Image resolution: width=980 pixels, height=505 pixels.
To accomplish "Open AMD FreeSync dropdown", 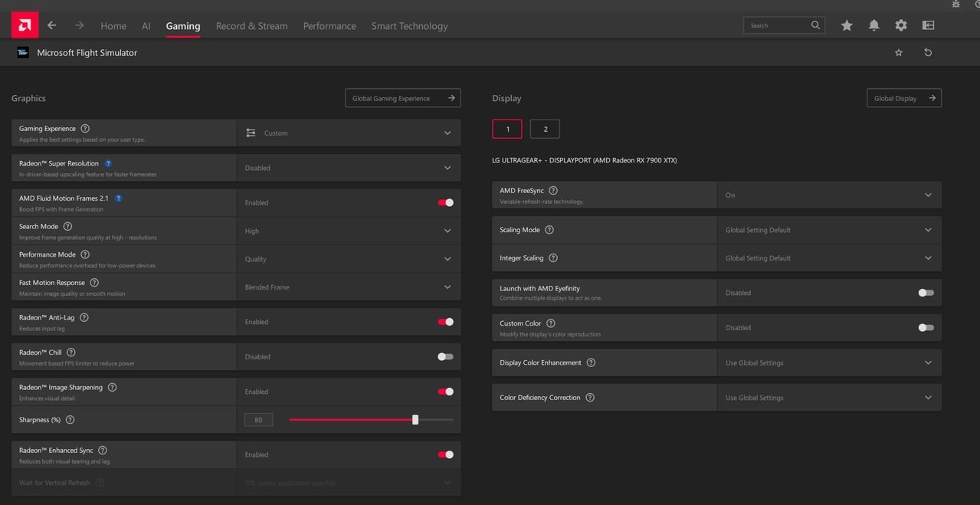I will pyautogui.click(x=829, y=195).
